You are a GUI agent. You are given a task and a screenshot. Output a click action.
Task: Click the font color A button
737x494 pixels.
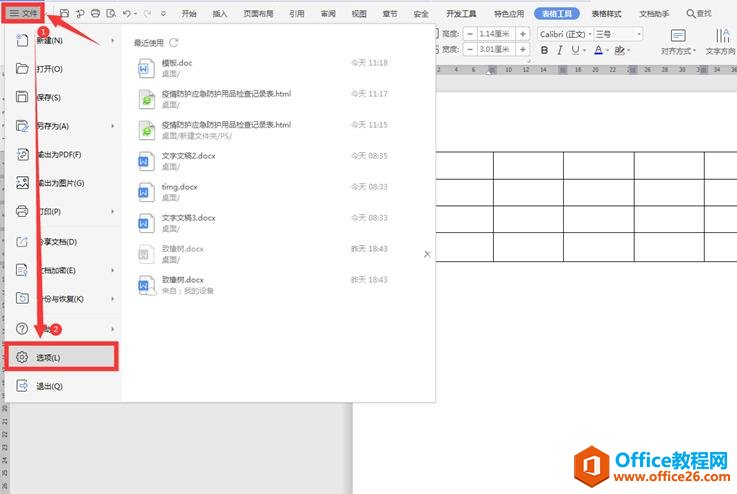(599, 50)
